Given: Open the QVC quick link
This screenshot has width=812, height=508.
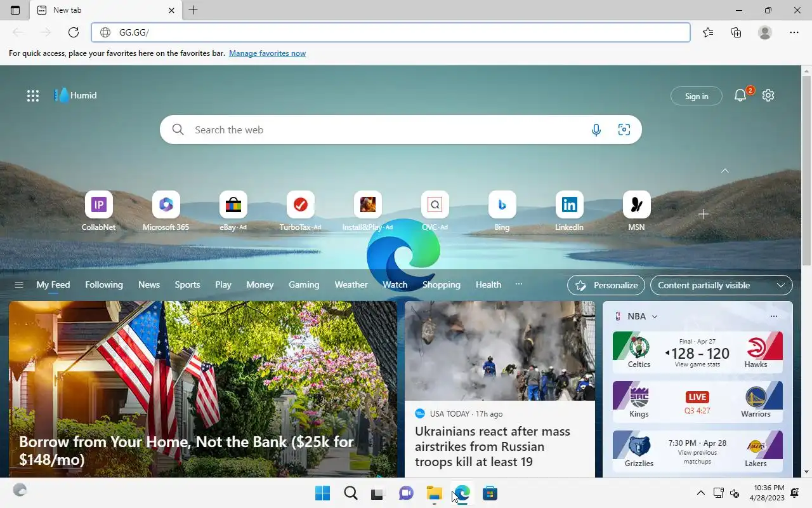Looking at the screenshot, I should (435, 211).
